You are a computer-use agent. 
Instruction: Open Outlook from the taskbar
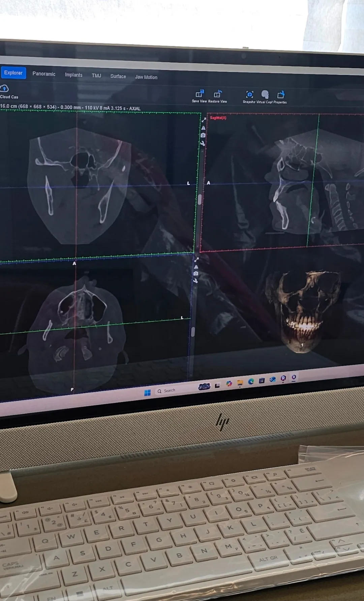(x=272, y=379)
